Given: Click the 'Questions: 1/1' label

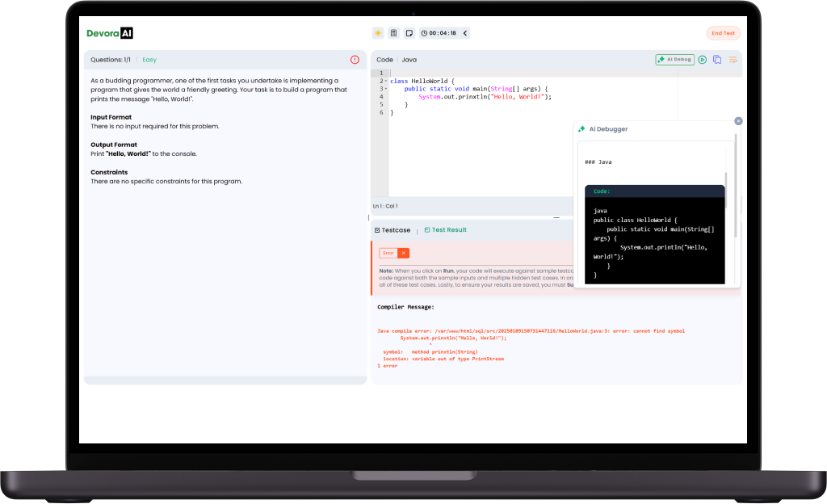Looking at the screenshot, I should pyautogui.click(x=110, y=60).
